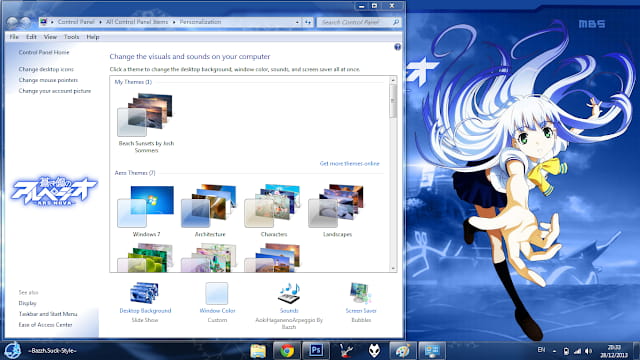Open the Tools menu

(x=71, y=37)
